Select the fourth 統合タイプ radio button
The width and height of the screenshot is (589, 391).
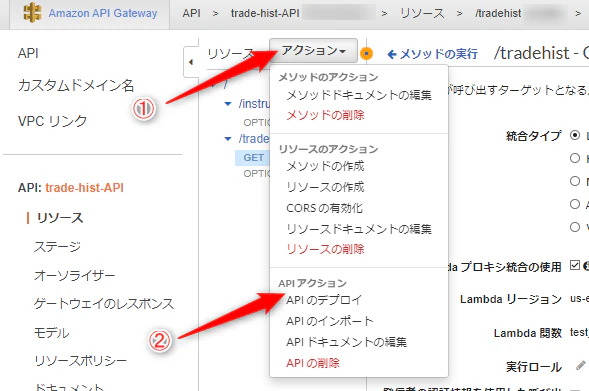(x=575, y=204)
